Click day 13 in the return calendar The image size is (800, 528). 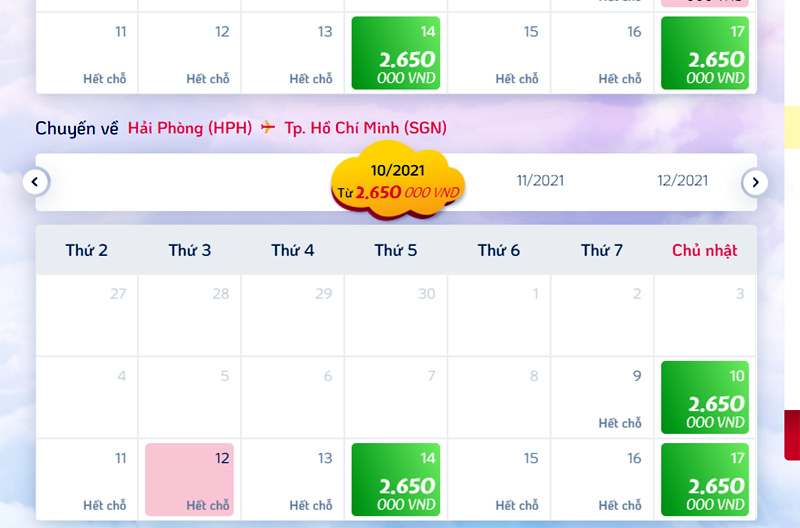tap(293, 479)
